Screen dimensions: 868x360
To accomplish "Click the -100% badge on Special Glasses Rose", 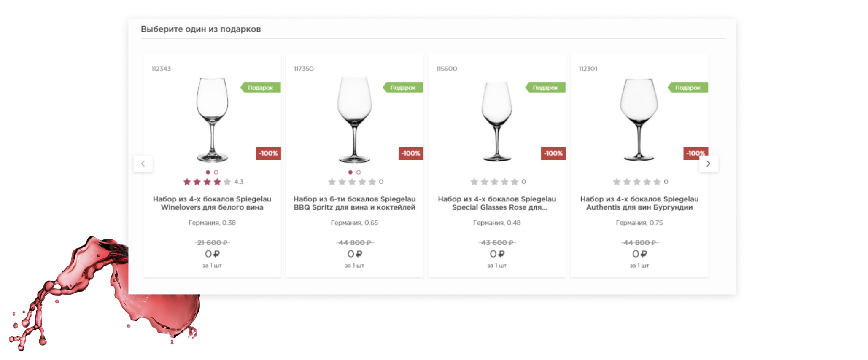I will click(553, 153).
